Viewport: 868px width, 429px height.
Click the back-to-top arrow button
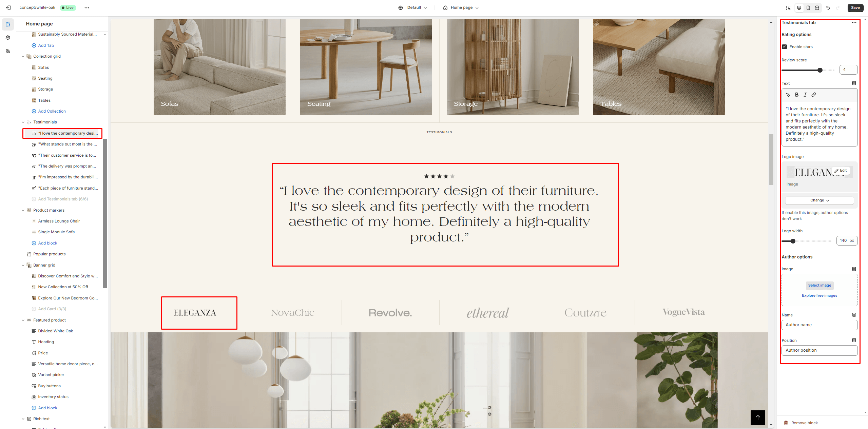click(x=758, y=417)
